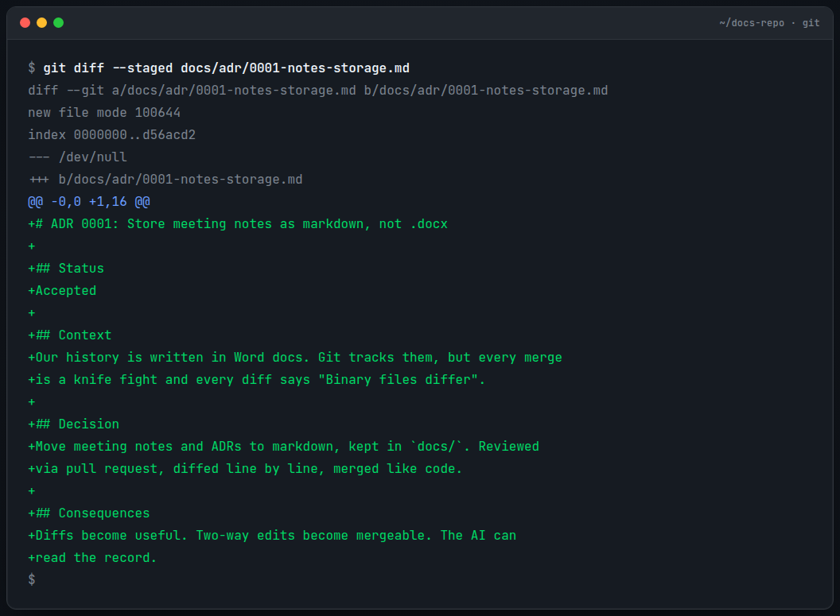Click the git diff --staged command line

point(219,68)
